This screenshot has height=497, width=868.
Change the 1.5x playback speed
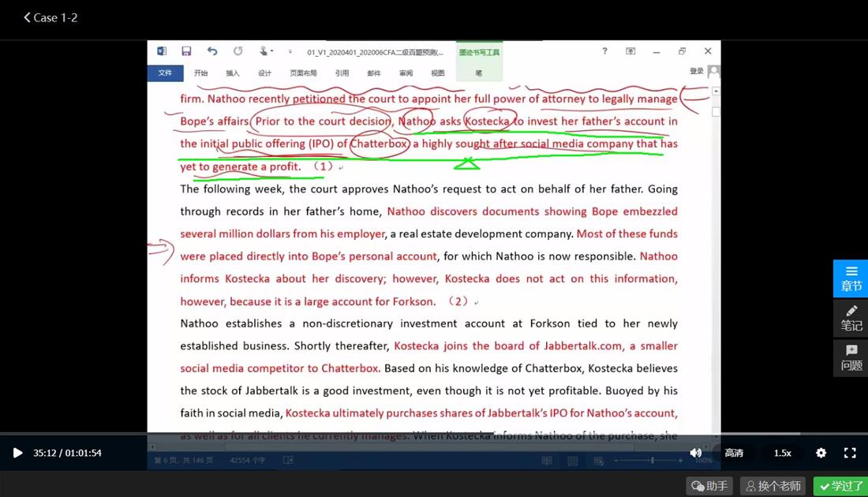[782, 453]
